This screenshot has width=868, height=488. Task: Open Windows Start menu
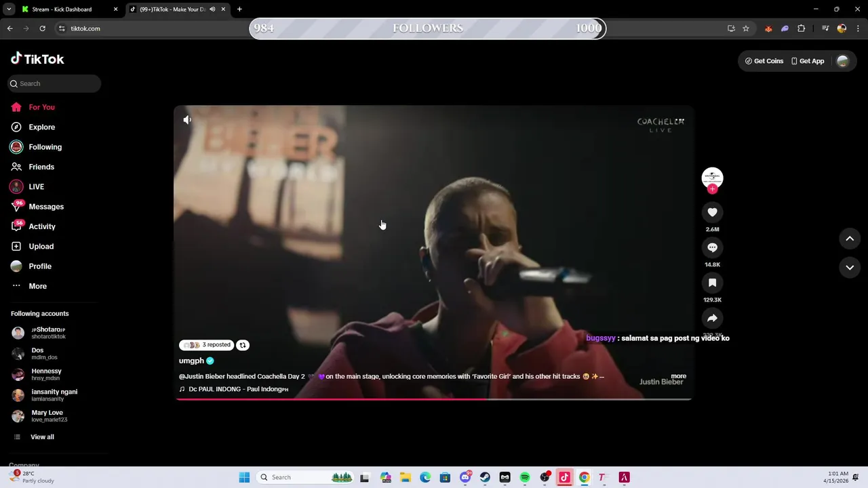[244, 477]
